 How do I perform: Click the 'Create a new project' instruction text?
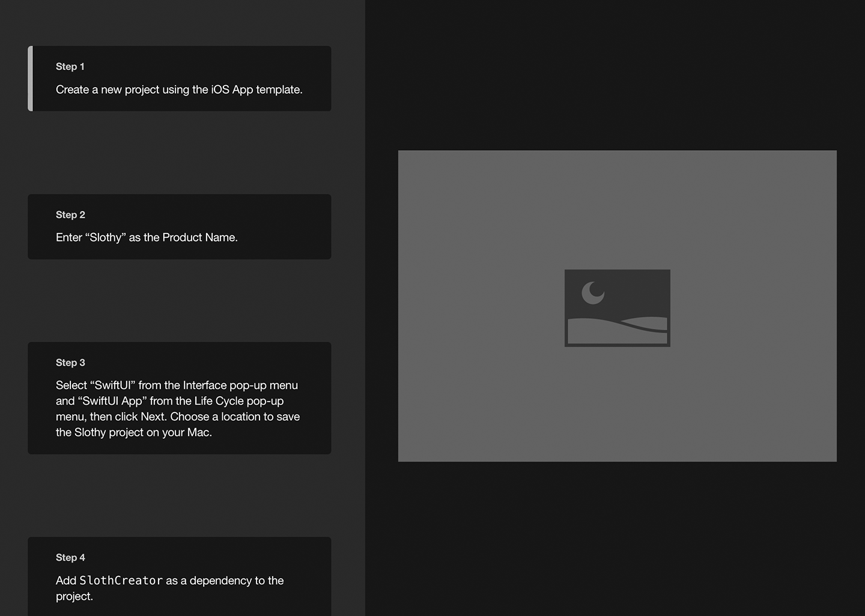click(179, 89)
